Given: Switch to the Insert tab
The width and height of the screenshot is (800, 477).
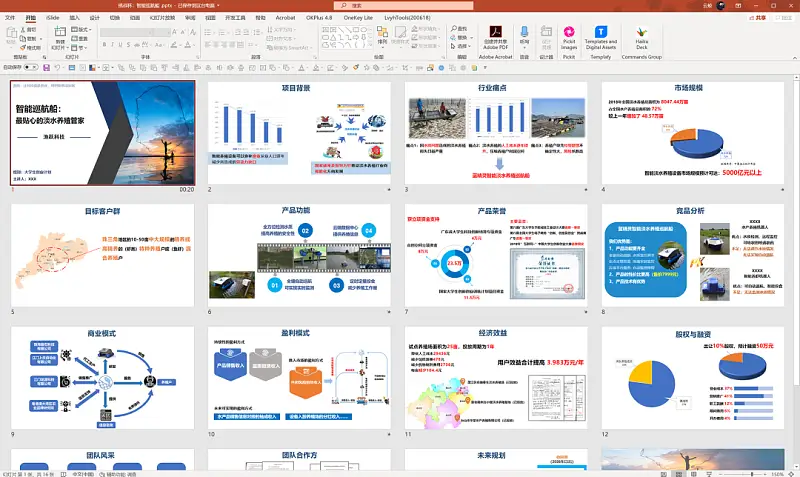Looking at the screenshot, I should click(74, 18).
